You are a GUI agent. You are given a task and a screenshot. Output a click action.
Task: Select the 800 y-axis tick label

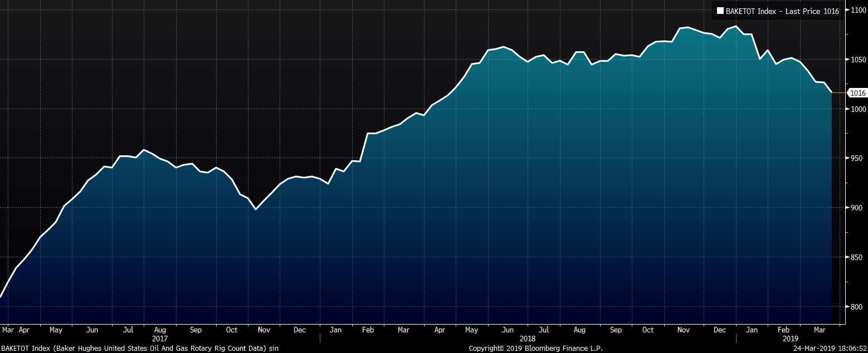point(856,307)
